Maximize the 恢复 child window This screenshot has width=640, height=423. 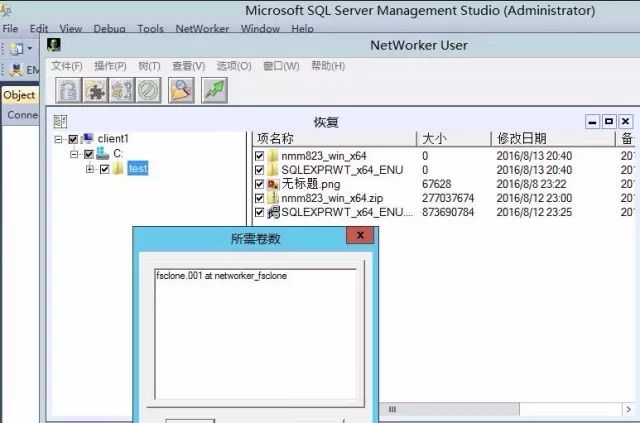pos(609,121)
